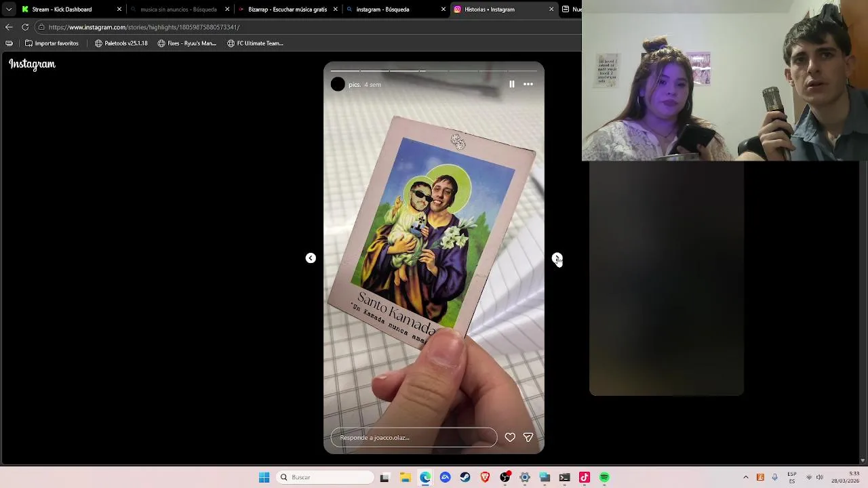Go back with the browser back arrow

[x=9, y=27]
